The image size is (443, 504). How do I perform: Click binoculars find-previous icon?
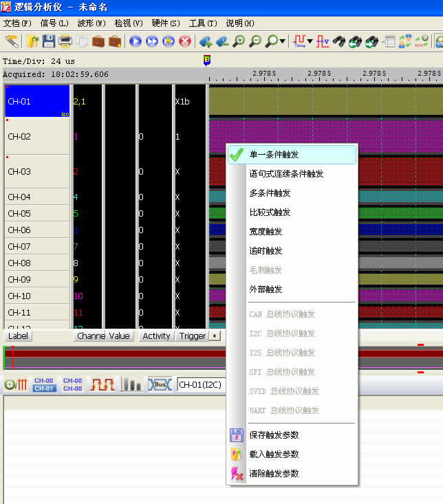pos(355,41)
